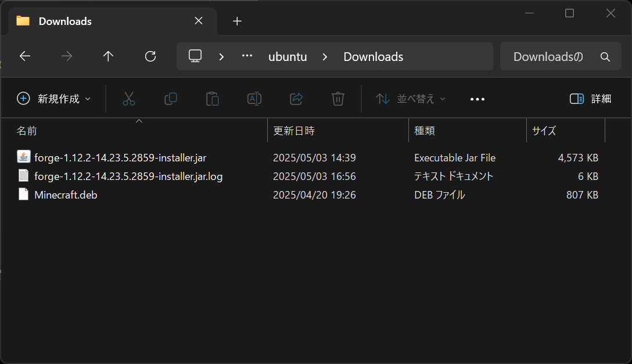Maximize the Explorer window

pyautogui.click(x=569, y=13)
